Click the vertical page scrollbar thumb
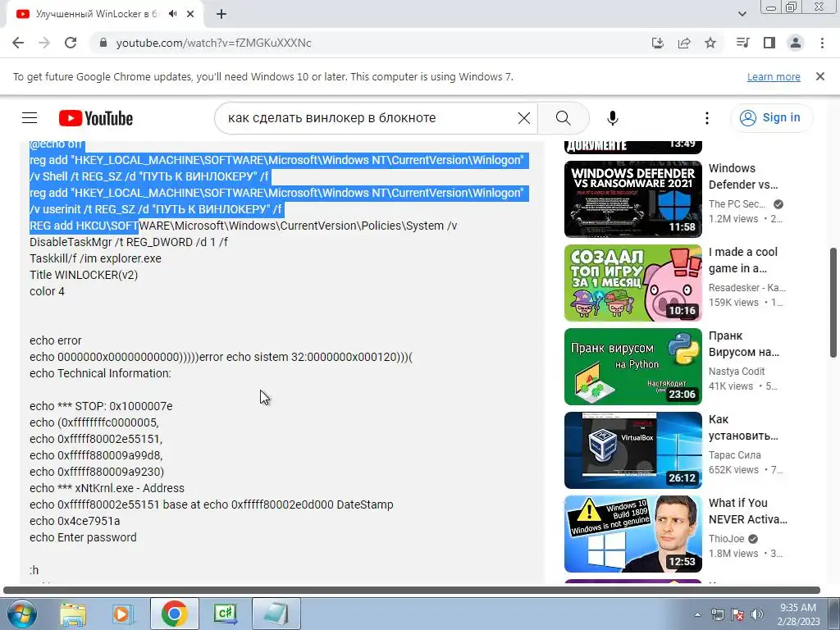Image resolution: width=840 pixels, height=630 pixels. pyautogui.click(x=833, y=302)
